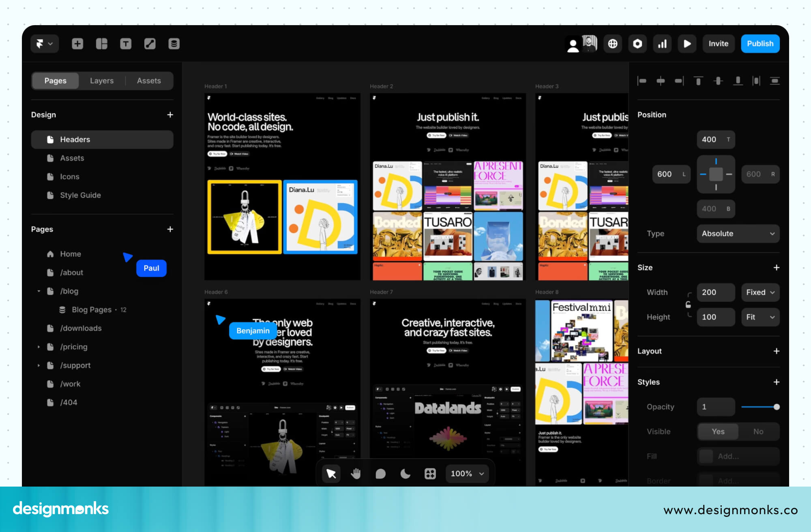Expand the /pricing page tree
The height and width of the screenshot is (532, 811).
coord(39,347)
